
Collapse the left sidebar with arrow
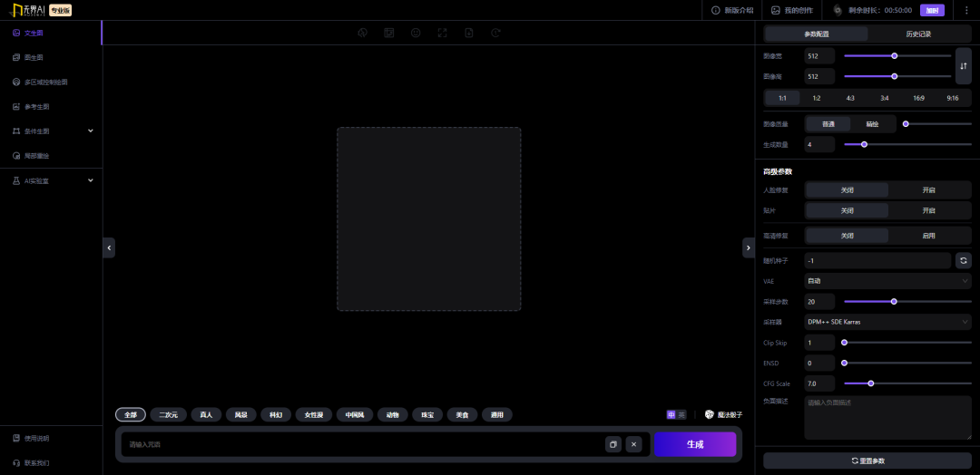click(x=109, y=247)
